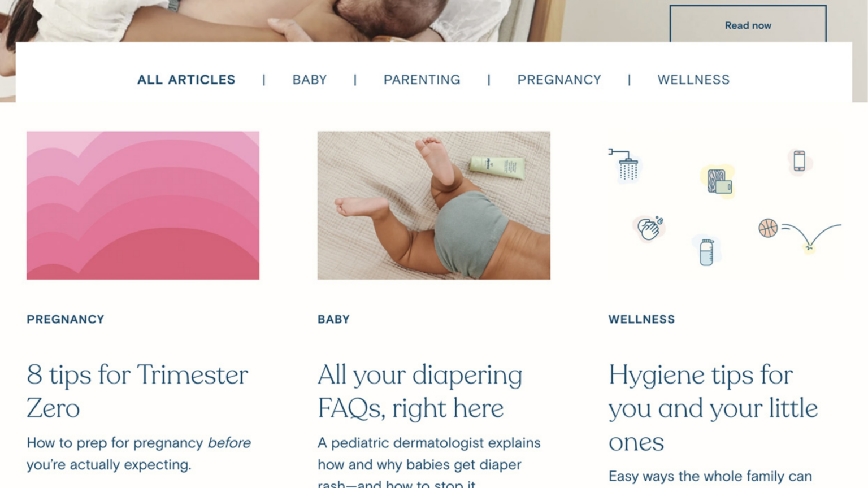
Task: Open '8 tips for Trimester Zero' article
Action: pos(137,391)
